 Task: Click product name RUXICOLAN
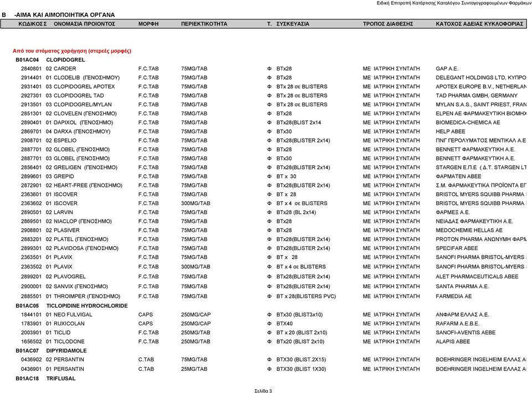69,324
